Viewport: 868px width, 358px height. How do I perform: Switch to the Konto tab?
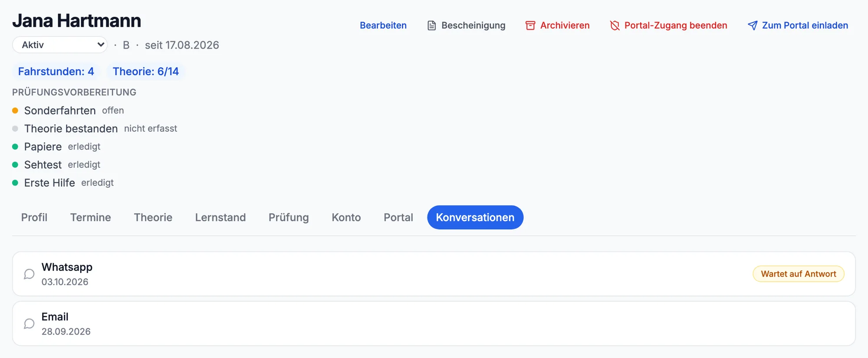click(346, 217)
